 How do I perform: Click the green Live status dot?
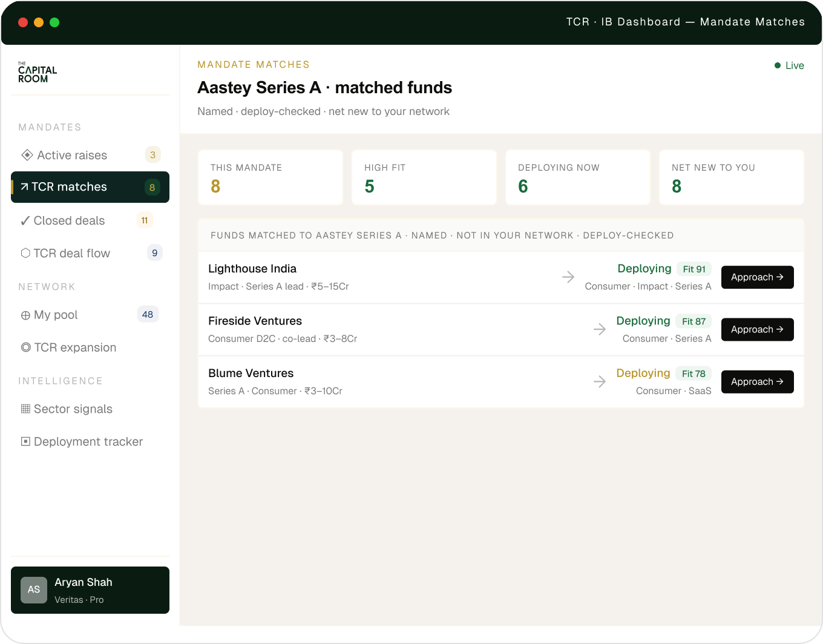coord(778,65)
